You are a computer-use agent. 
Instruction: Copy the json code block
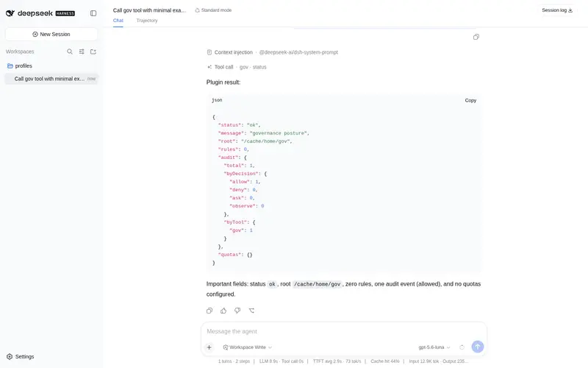tap(470, 100)
